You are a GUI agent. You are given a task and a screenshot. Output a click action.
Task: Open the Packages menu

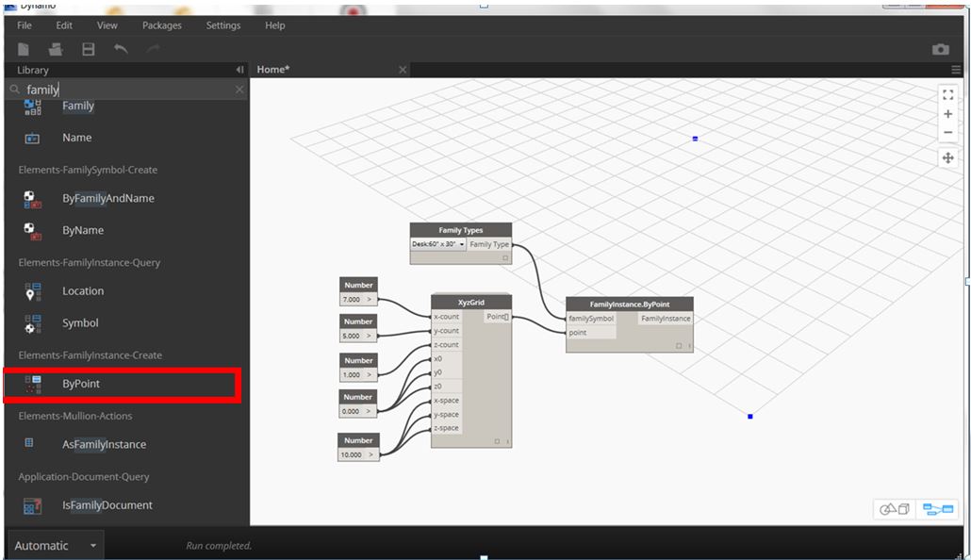point(160,25)
